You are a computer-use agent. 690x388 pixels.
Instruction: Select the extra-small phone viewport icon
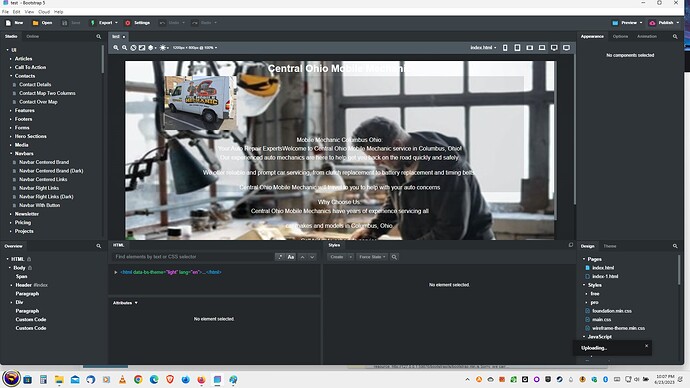[505, 48]
